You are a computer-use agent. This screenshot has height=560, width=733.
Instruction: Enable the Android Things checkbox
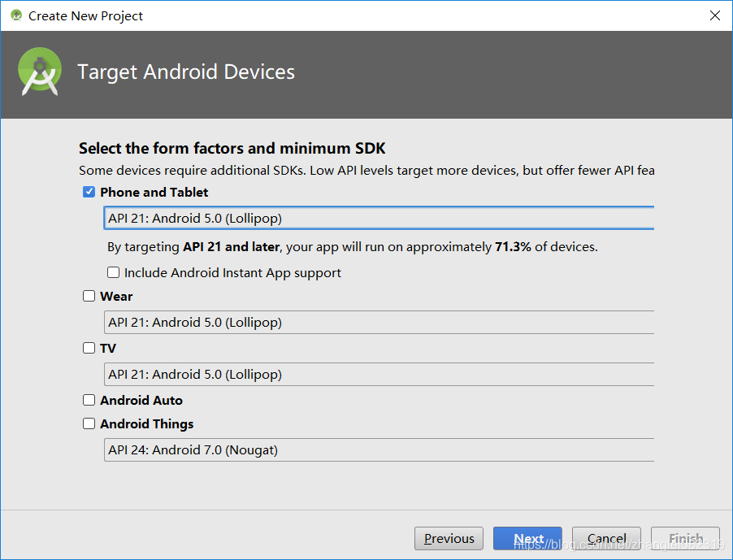tap(89, 423)
